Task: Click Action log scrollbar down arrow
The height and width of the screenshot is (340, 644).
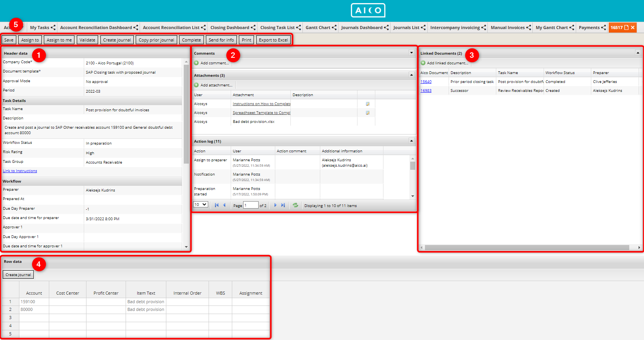Action: [x=413, y=196]
